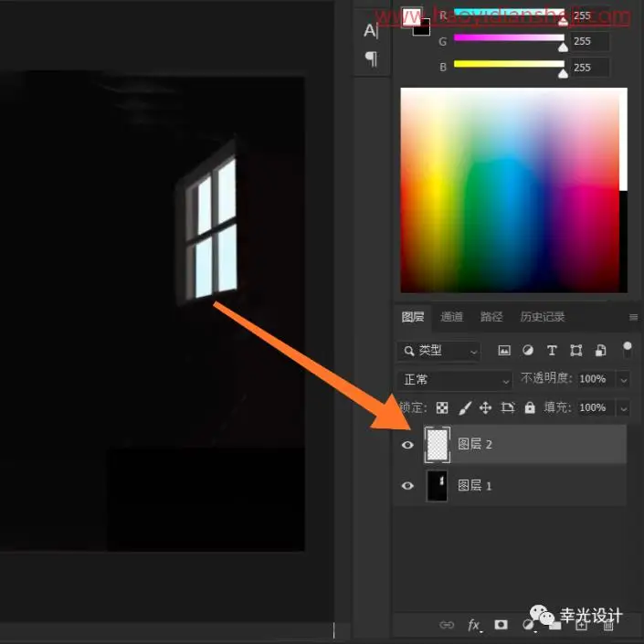This screenshot has height=644, width=644.
Task: Open the 类型 filter dropdown
Action: click(438, 351)
